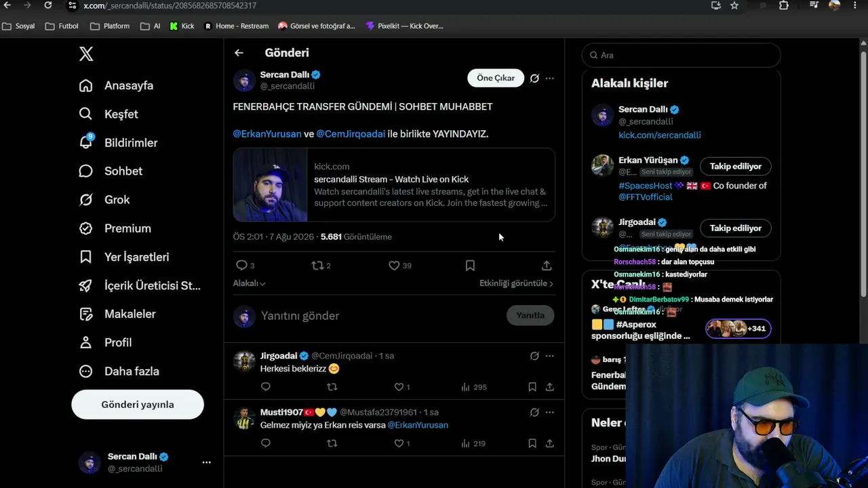The height and width of the screenshot is (488, 868).
Task: Click the Ara search box
Action: pos(681,55)
